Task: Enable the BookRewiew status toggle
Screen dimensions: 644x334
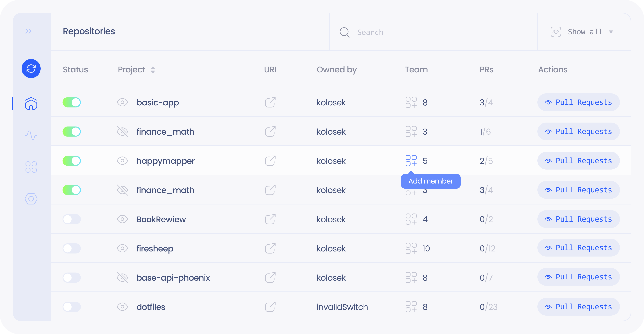Action: coord(72,219)
